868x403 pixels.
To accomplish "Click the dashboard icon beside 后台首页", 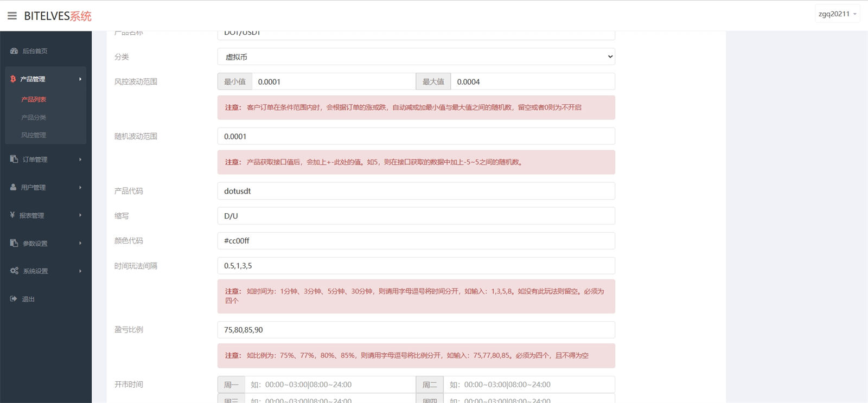I will click(14, 51).
